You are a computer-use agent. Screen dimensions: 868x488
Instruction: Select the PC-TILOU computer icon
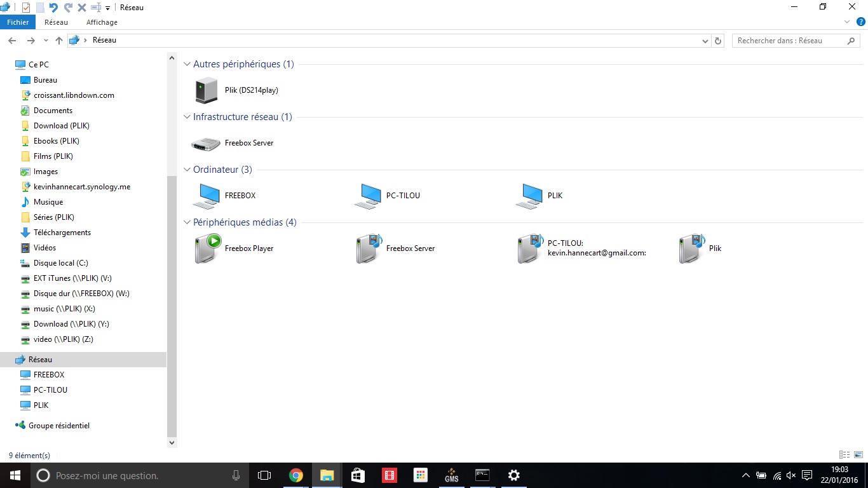pyautogui.click(x=367, y=196)
